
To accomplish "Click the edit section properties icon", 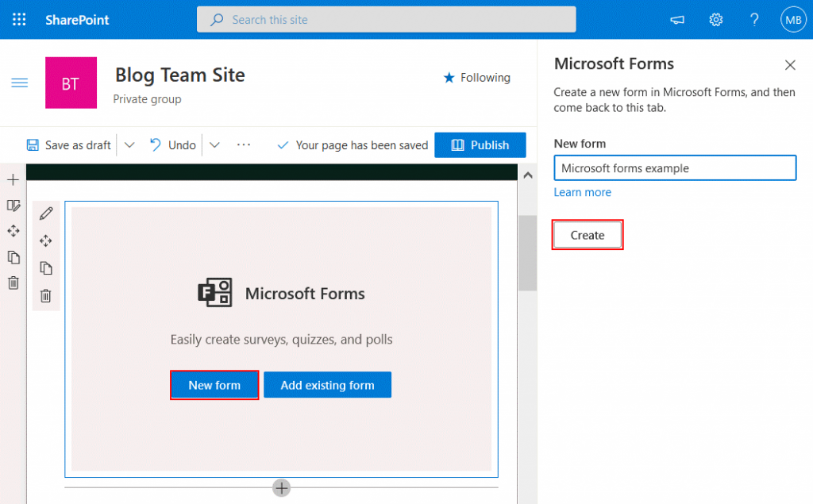I will pyautogui.click(x=13, y=205).
